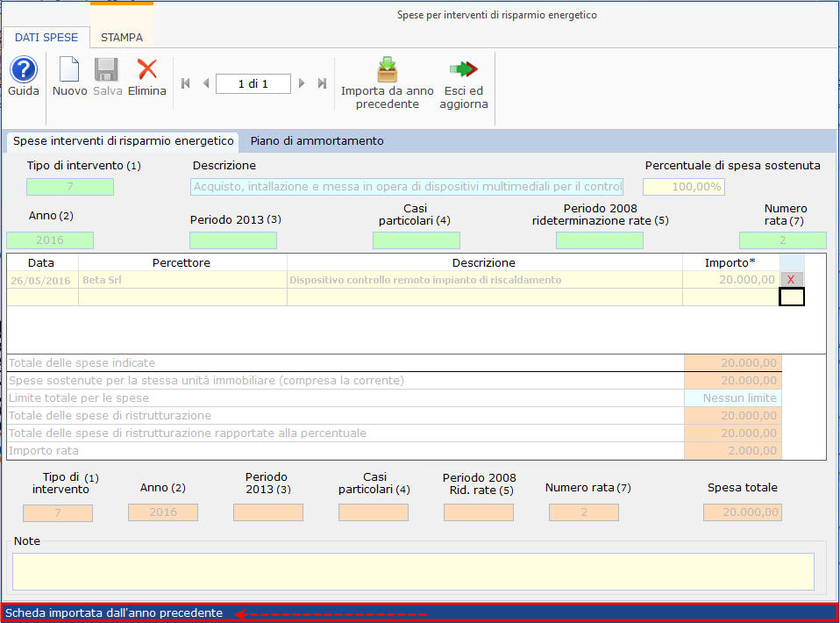Click the record counter field '1 di 1'
The height and width of the screenshot is (623, 840).
(253, 83)
